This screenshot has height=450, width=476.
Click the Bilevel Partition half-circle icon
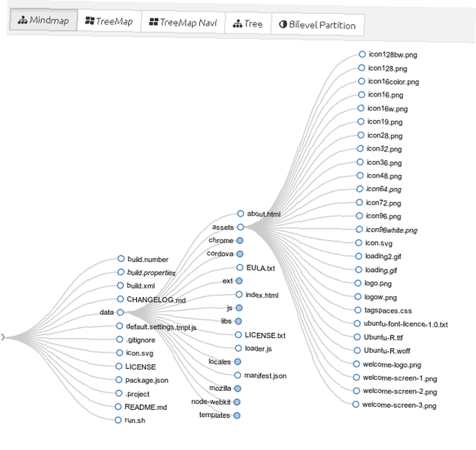(x=283, y=24)
